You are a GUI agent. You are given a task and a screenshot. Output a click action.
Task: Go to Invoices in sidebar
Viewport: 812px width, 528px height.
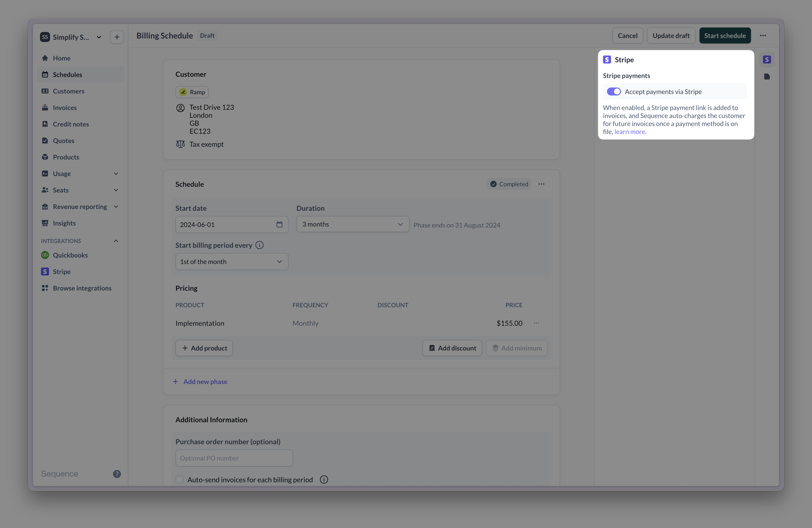(80, 107)
